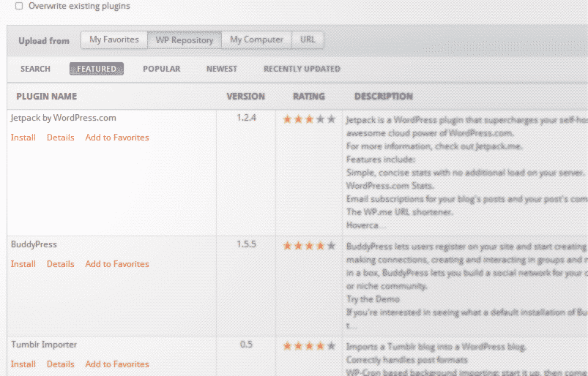This screenshot has width=588, height=376.
Task: Click Jetpack's star rating
Action: pyautogui.click(x=309, y=119)
